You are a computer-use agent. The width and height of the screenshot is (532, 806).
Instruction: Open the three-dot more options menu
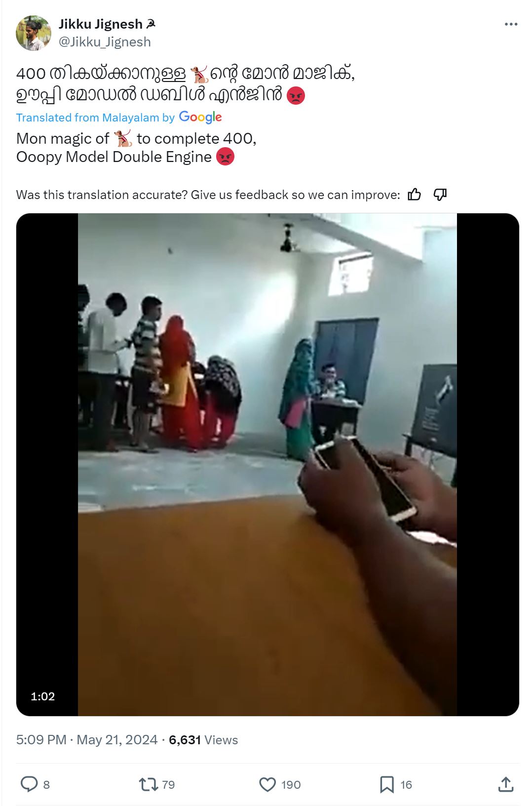point(511,24)
